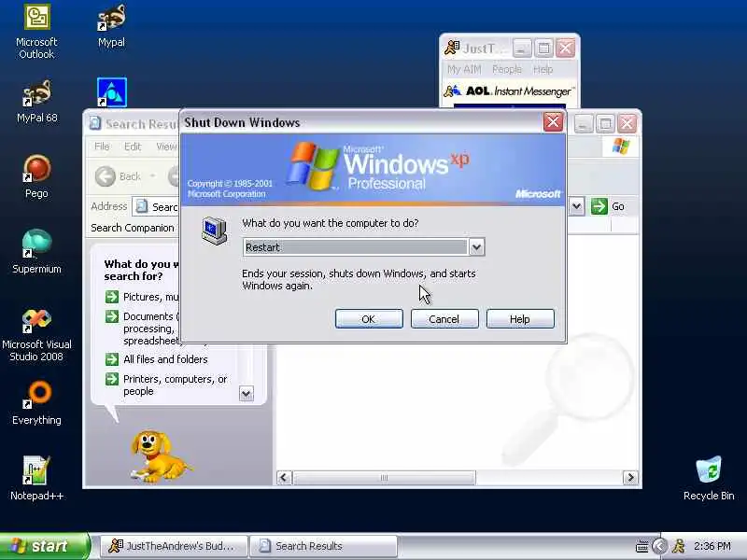
Task: Click the right scroll arrow in results pane
Action: tap(630, 478)
